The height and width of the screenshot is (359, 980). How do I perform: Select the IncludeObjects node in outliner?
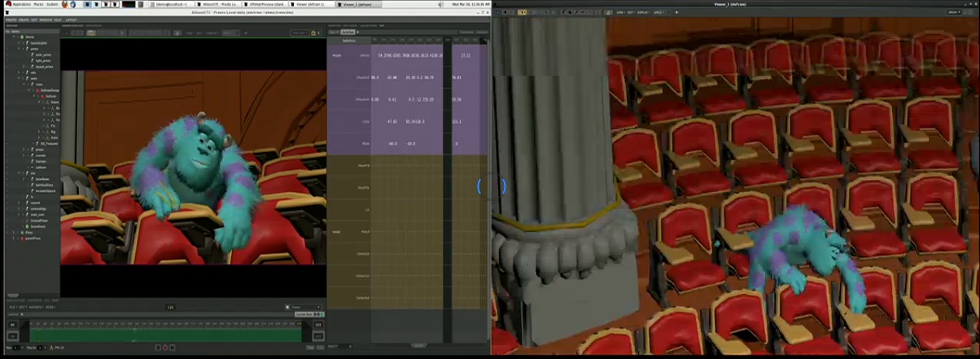click(45, 190)
